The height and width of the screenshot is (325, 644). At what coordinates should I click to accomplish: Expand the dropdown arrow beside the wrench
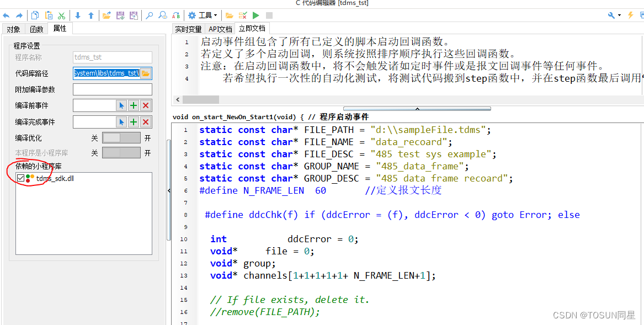(619, 15)
